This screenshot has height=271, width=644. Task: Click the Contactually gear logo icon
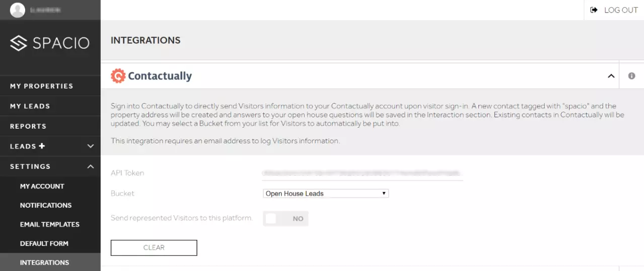tap(118, 76)
